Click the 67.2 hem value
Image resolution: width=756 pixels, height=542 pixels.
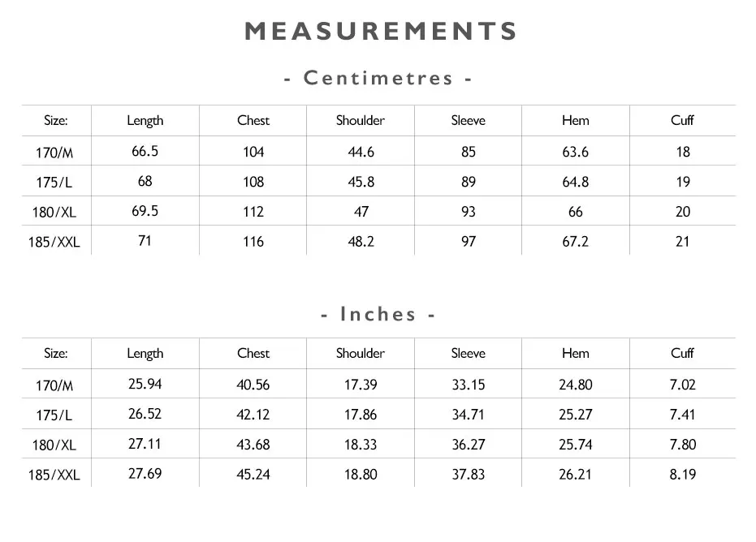tap(575, 241)
